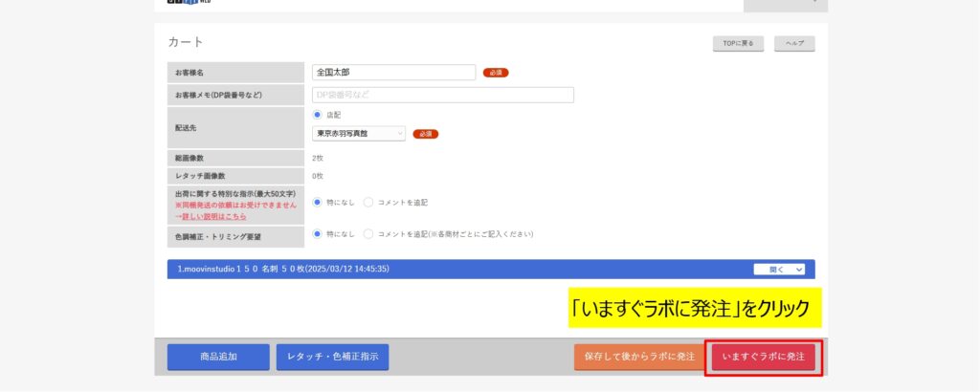The width and height of the screenshot is (980, 392).
Task: Choose コメントを追記 for shipping instructions
Action: [368, 203]
